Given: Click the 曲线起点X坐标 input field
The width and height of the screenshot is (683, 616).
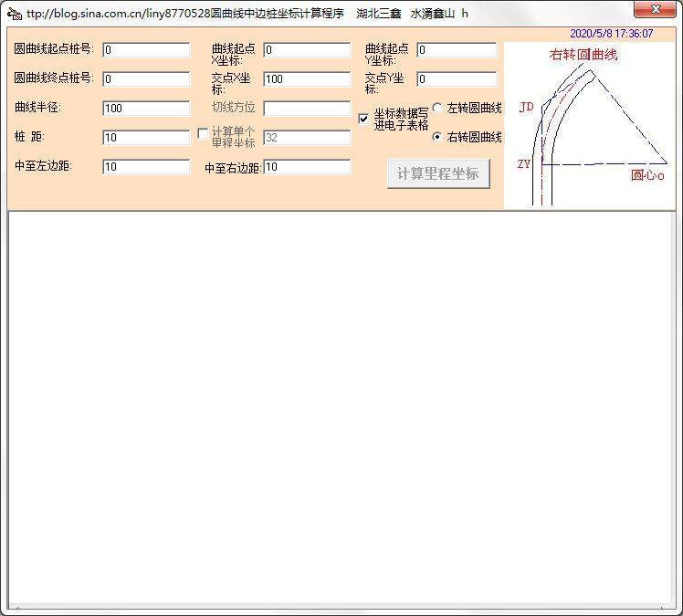Looking at the screenshot, I should pos(307,50).
